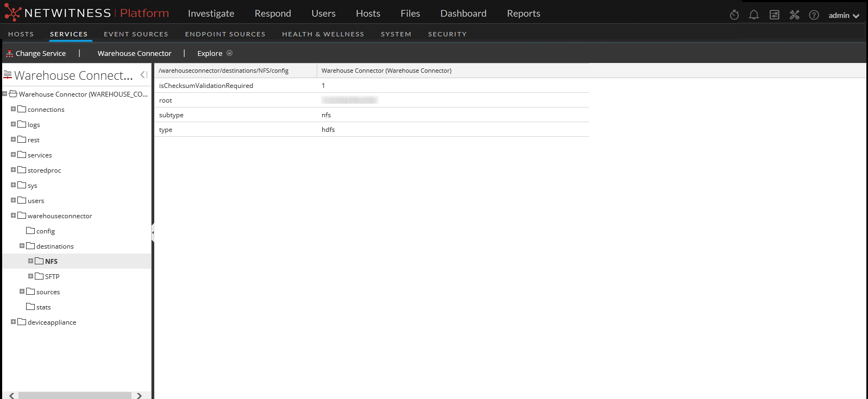The image size is (868, 399).
Task: Open the help question mark icon
Action: [814, 15]
